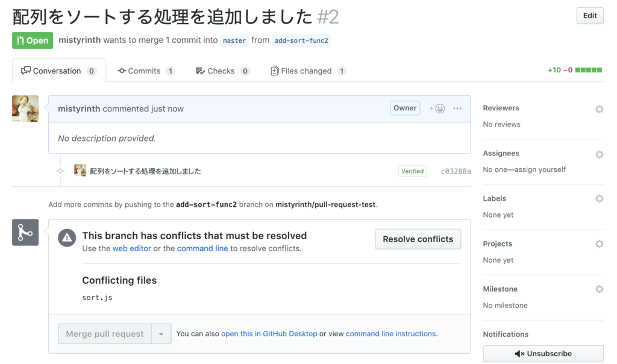Click the 'Notifications' sidebar heading
The image size is (617, 364).
pyautogui.click(x=506, y=334)
